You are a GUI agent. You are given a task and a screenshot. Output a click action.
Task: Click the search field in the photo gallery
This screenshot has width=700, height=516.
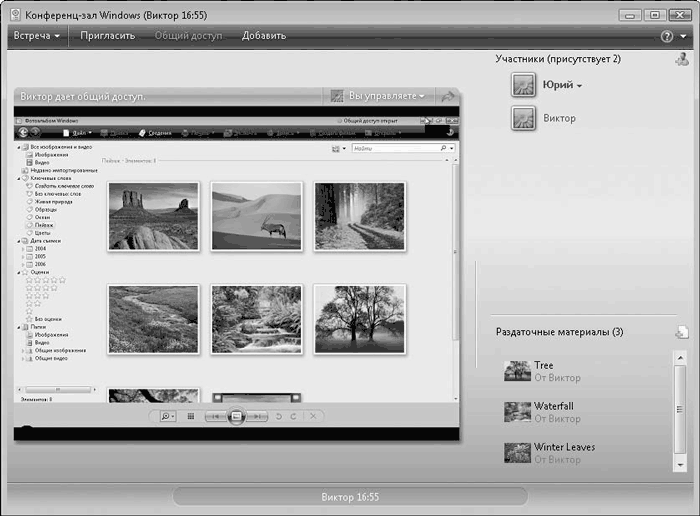395,148
